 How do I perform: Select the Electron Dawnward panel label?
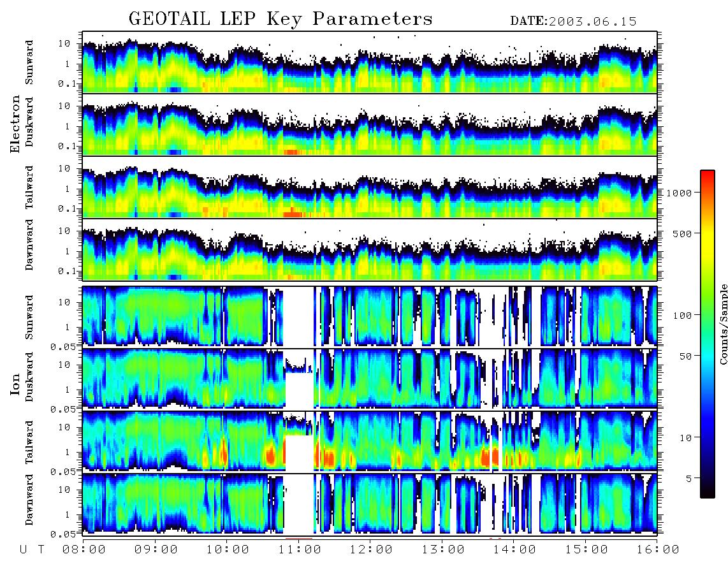[29, 245]
